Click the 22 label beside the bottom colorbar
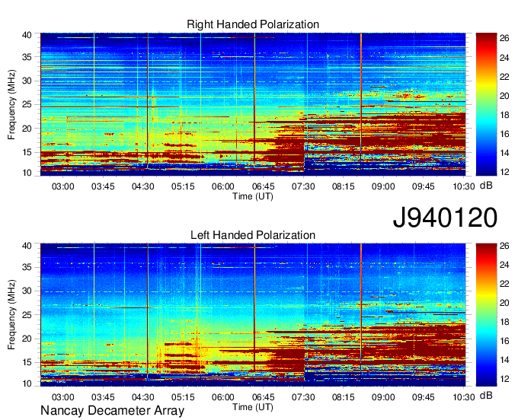This screenshot has width=518, height=420. tap(504, 284)
